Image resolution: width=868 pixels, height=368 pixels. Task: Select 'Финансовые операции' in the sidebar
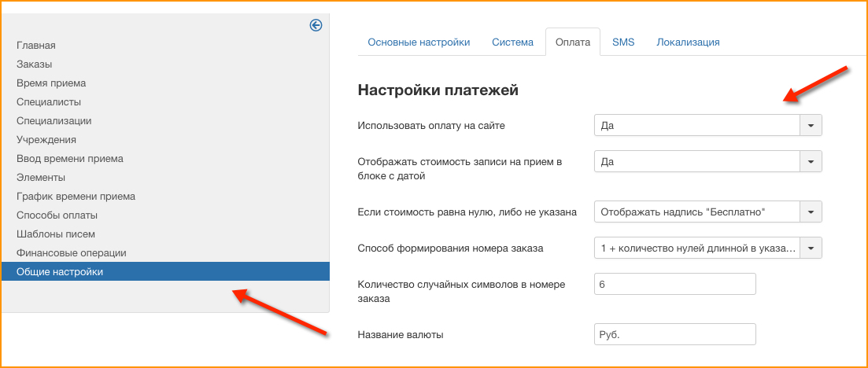[x=72, y=253]
